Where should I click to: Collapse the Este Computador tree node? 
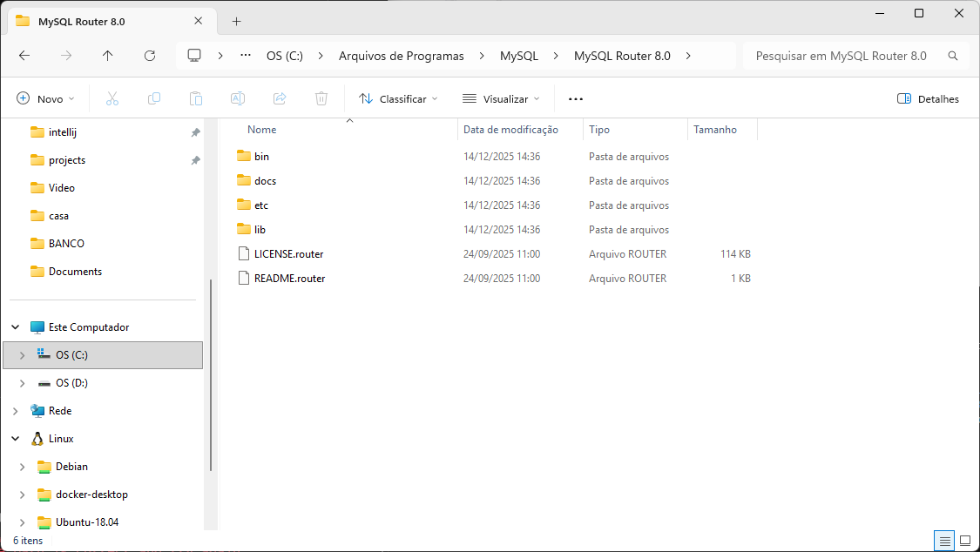point(16,326)
